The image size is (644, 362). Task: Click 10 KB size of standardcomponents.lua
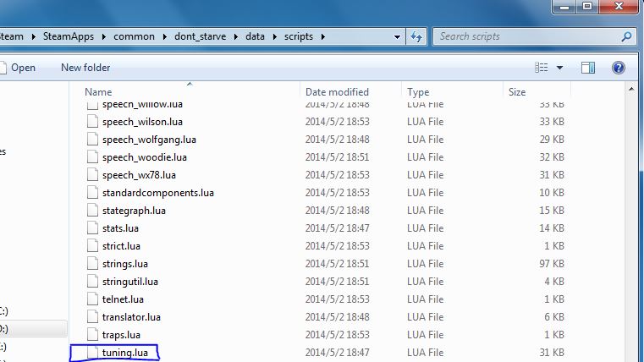click(552, 193)
